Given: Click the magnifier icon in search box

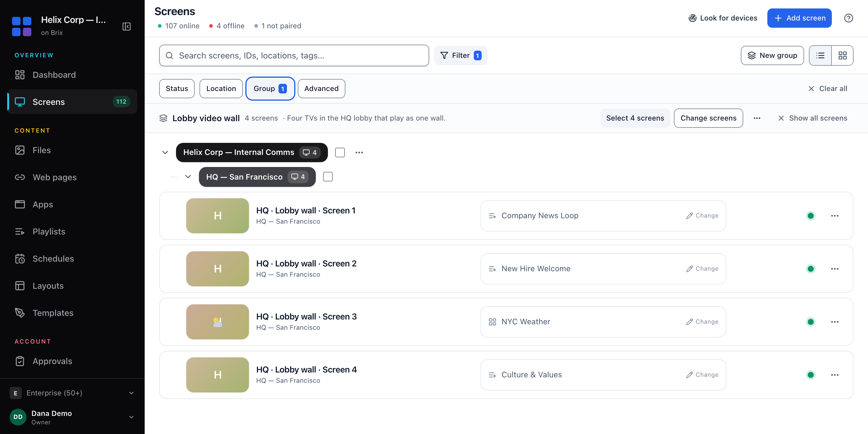Looking at the screenshot, I should (169, 55).
